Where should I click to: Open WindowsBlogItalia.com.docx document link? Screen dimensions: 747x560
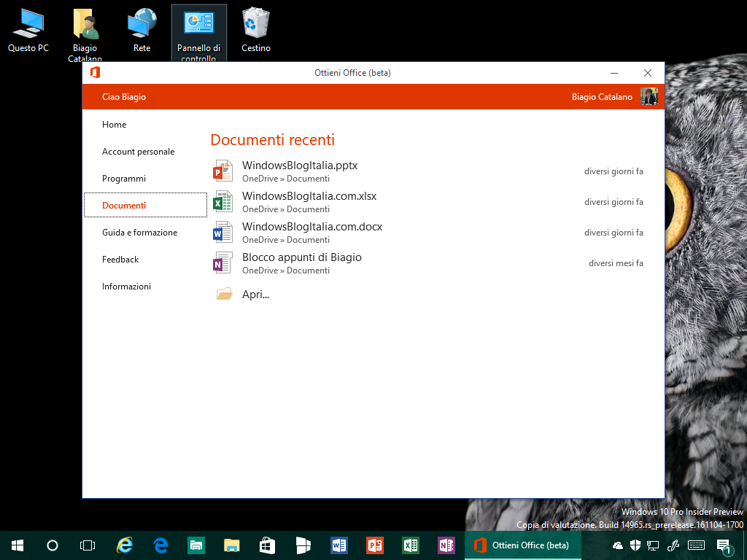[312, 226]
